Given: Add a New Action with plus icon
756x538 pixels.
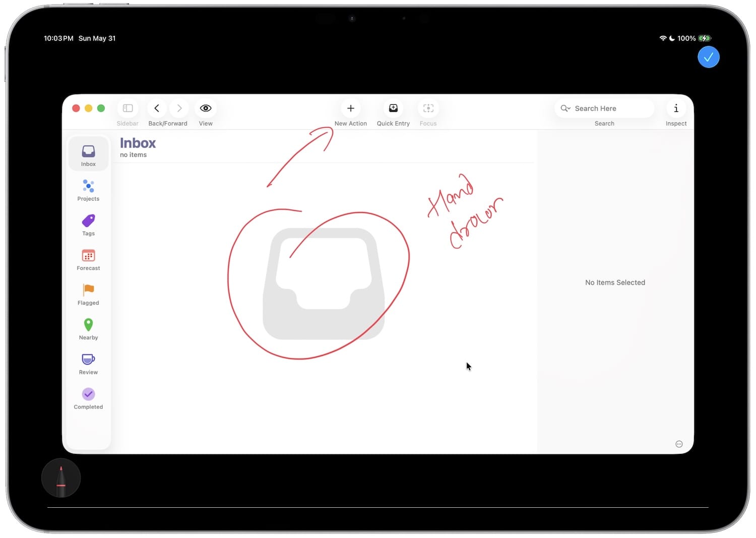Looking at the screenshot, I should click(x=351, y=108).
